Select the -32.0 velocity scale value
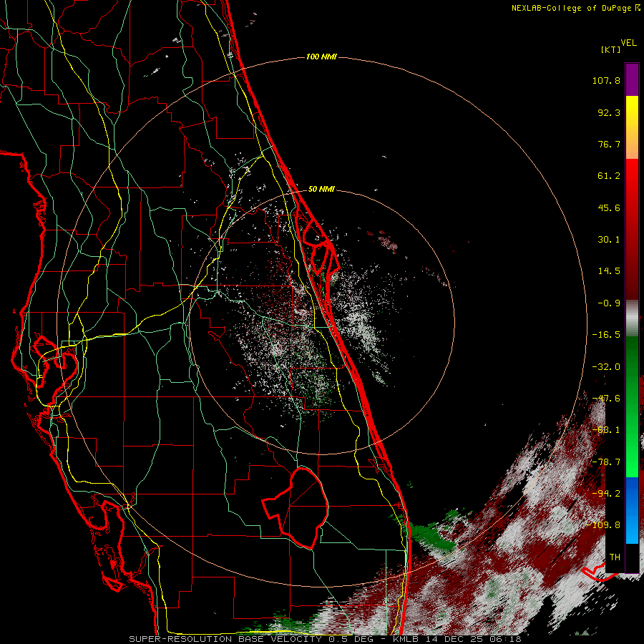The height and width of the screenshot is (644, 644). (606, 367)
